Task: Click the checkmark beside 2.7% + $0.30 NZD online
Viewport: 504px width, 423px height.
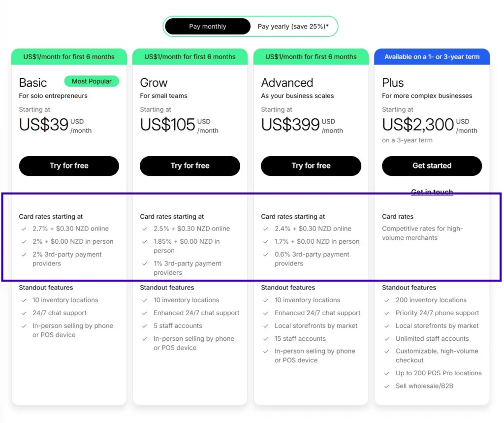Action: pos(23,228)
